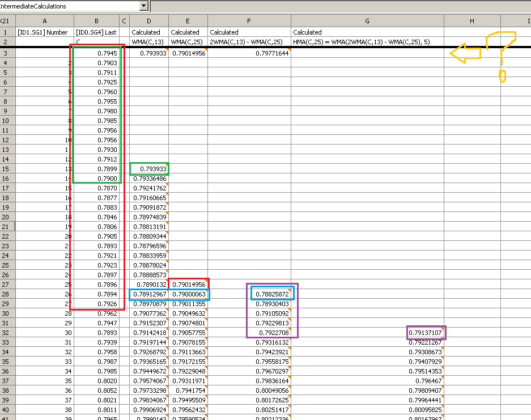Select red-boxed cell 0.79014956 in row 27

coord(188,285)
